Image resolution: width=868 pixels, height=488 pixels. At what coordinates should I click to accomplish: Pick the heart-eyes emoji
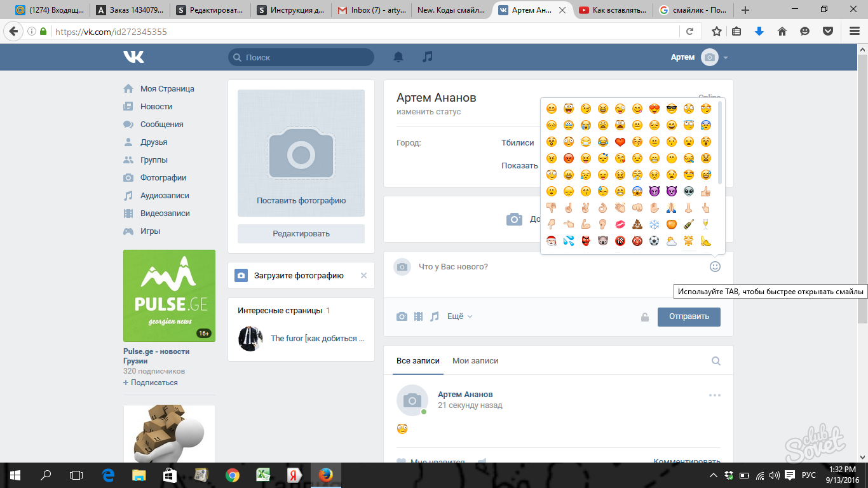click(654, 109)
